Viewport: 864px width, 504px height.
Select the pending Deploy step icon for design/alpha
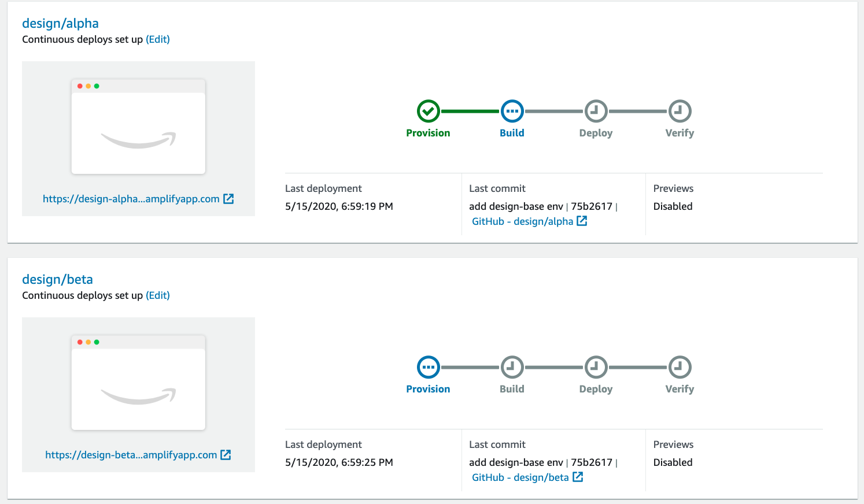tap(596, 111)
